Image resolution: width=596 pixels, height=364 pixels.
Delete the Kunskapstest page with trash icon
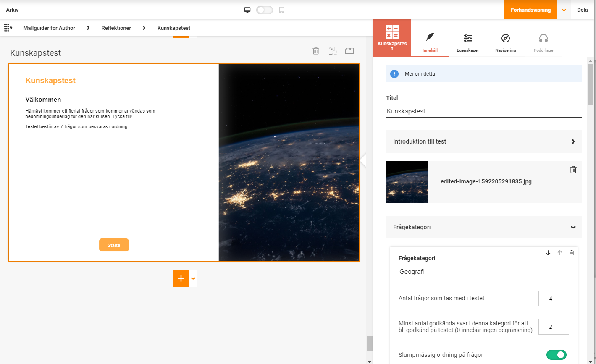(316, 51)
